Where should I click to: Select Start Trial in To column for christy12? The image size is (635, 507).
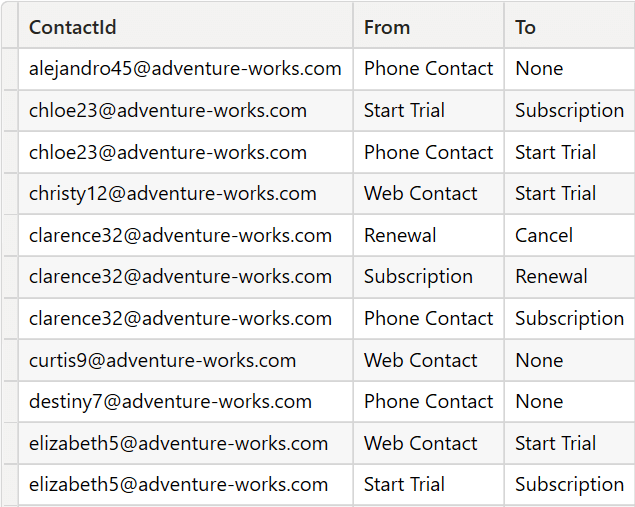(569, 194)
